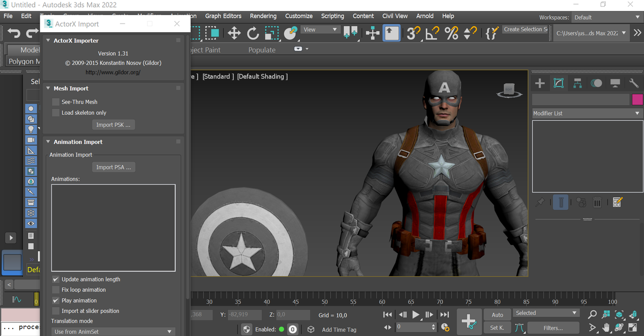The image size is (644, 336).
Task: Check Fix loop animation option
Action: [56, 290]
